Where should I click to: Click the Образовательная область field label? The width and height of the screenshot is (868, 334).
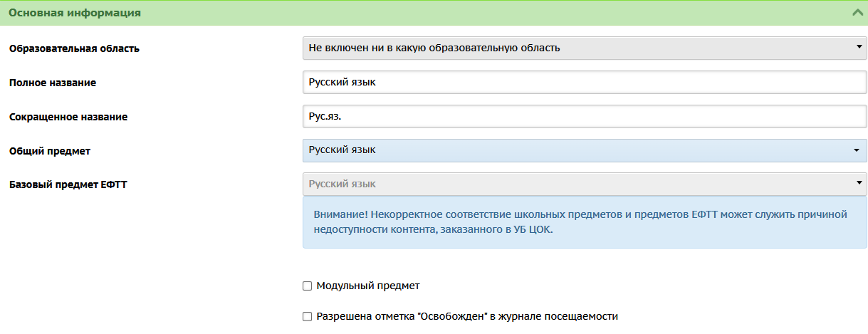coord(74,48)
